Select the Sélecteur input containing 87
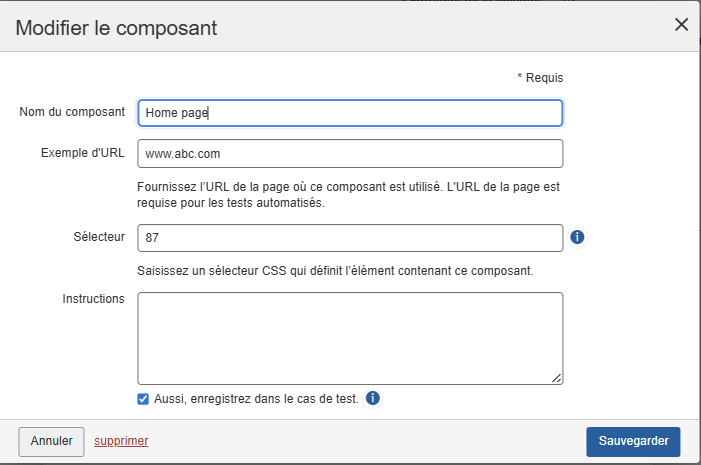The height and width of the screenshot is (465, 701). [350, 238]
